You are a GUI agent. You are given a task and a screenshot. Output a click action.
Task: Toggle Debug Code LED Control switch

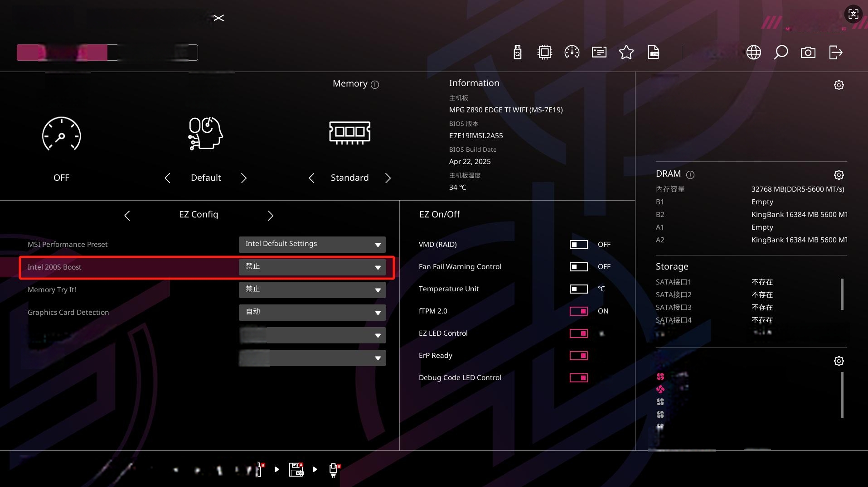coord(578,378)
